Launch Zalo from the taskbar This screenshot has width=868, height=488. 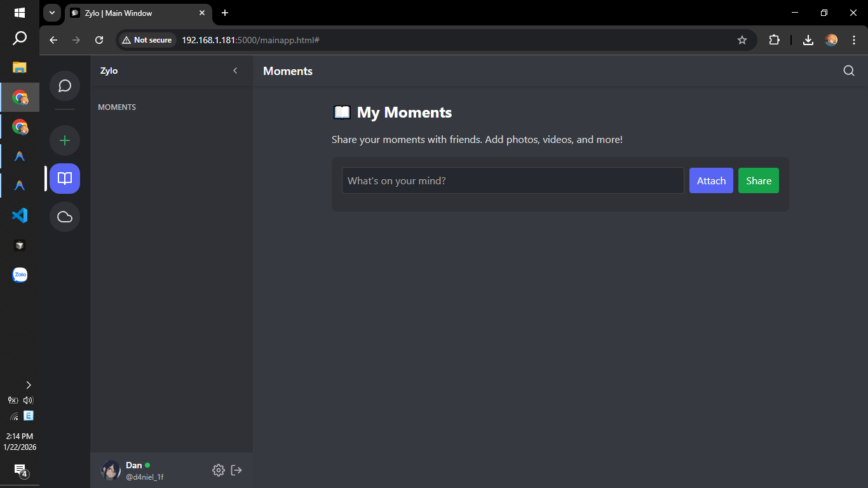[20, 275]
